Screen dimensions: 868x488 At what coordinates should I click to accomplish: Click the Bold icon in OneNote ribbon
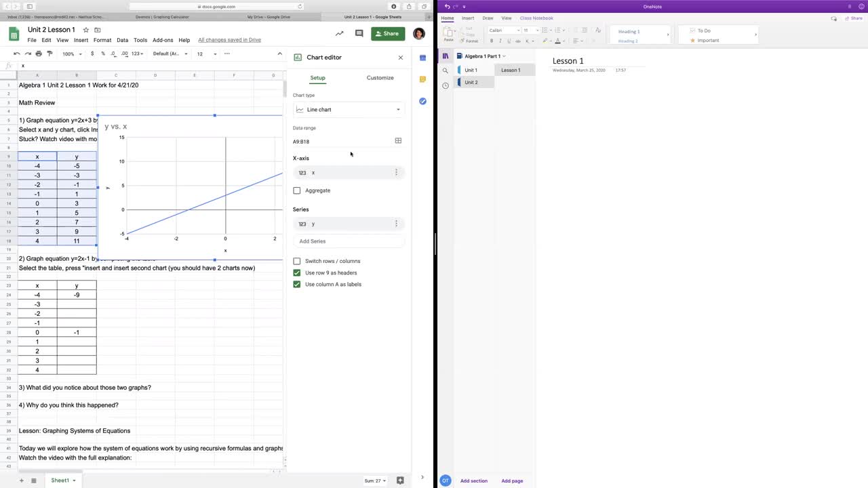pyautogui.click(x=492, y=41)
